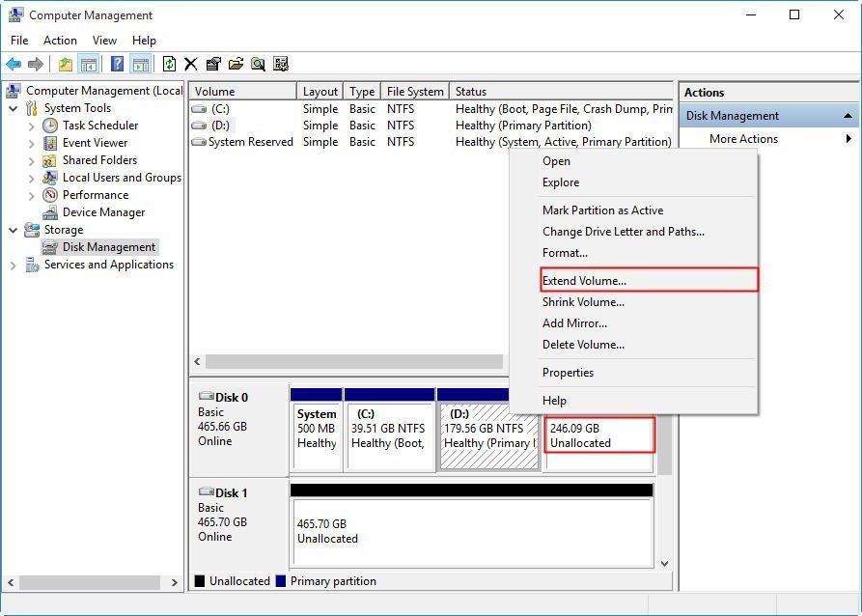Viewport: 862px width, 616px height.
Task: Click the Device Manager icon
Action: (x=50, y=212)
